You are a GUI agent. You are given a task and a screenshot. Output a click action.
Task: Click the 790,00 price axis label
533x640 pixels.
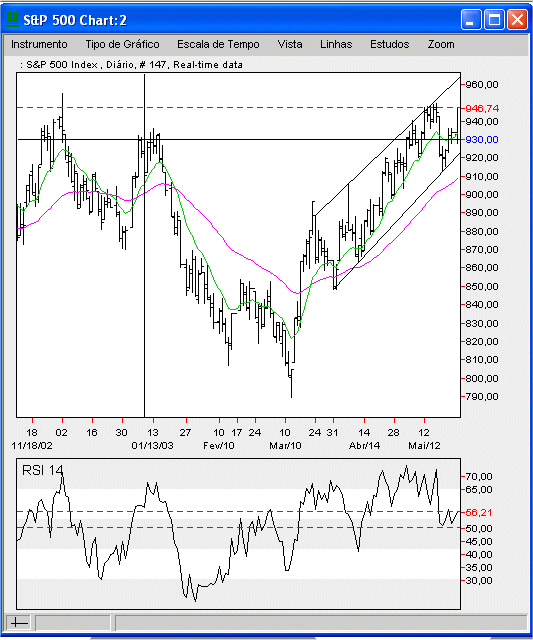point(482,396)
